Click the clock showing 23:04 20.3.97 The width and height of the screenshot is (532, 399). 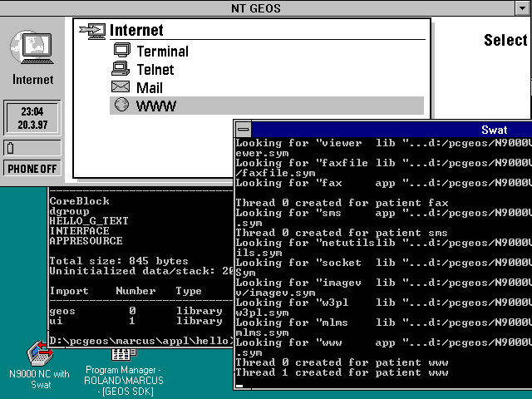click(x=32, y=118)
